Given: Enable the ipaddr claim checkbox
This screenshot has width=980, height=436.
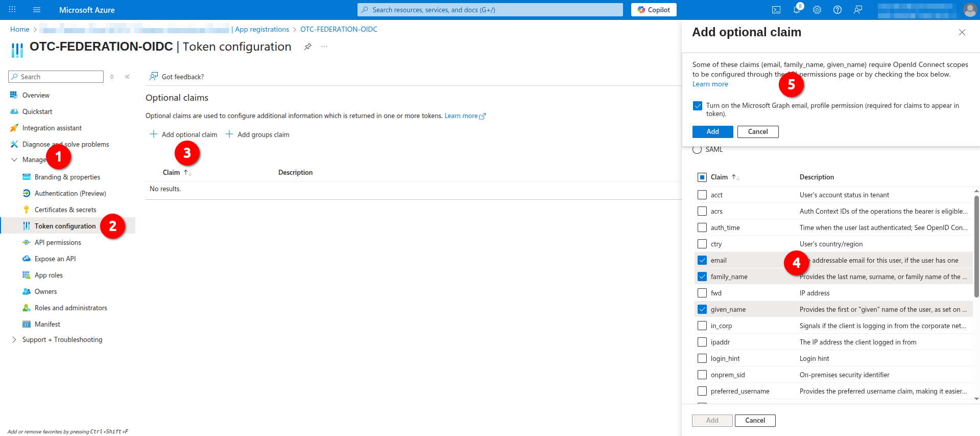Looking at the screenshot, I should point(702,342).
